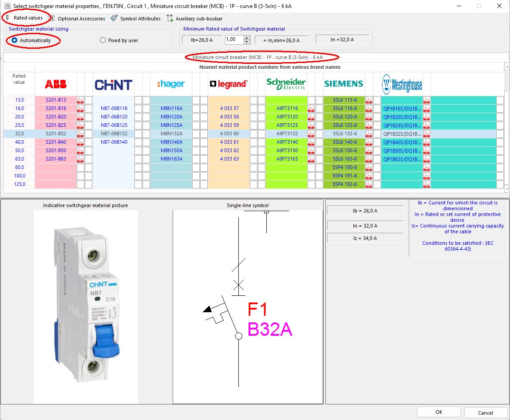Image resolution: width=510 pixels, height=420 pixels.
Task: Open datasheet icon beside Siemens 5SL6 116-6
Action: click(x=369, y=108)
